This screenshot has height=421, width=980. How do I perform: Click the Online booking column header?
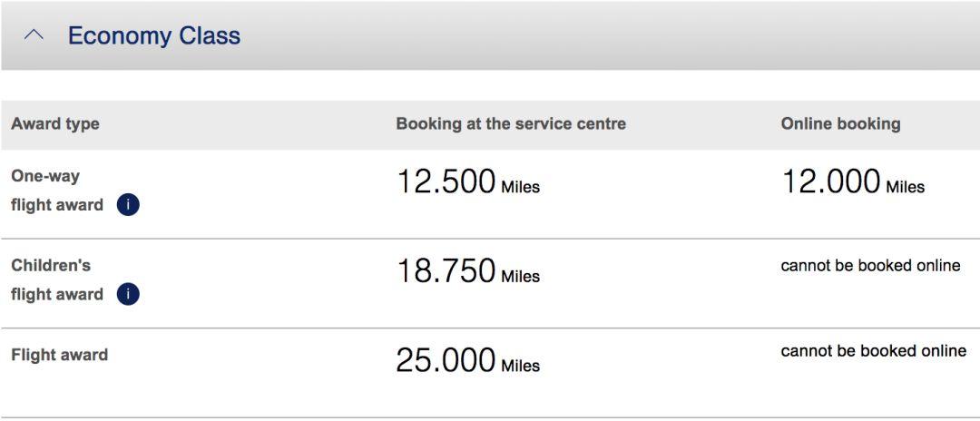pos(840,123)
